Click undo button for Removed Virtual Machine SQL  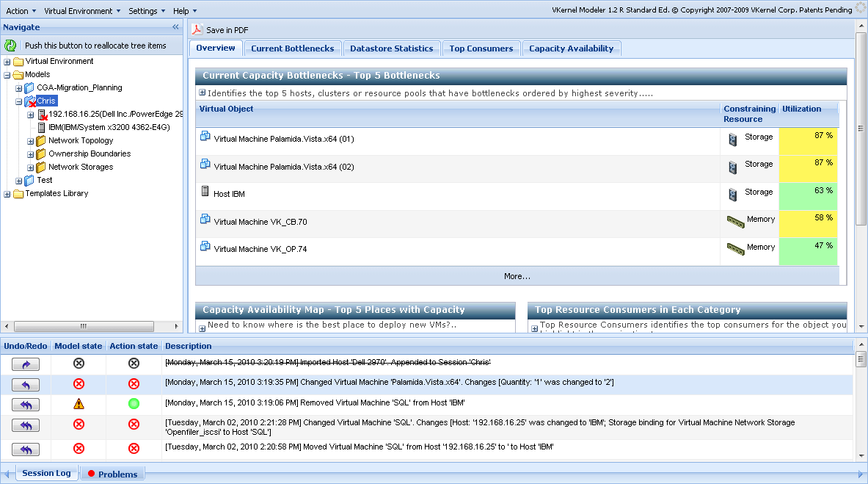coord(26,405)
